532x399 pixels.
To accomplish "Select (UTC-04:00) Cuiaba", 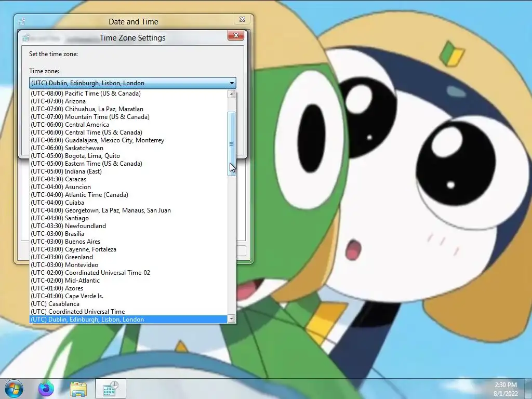I will pos(128,203).
